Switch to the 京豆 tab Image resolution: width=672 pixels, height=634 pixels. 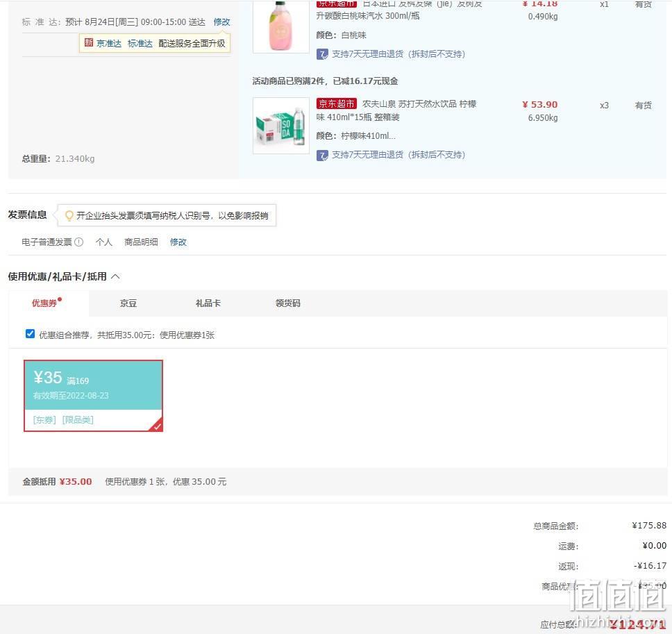(128, 303)
